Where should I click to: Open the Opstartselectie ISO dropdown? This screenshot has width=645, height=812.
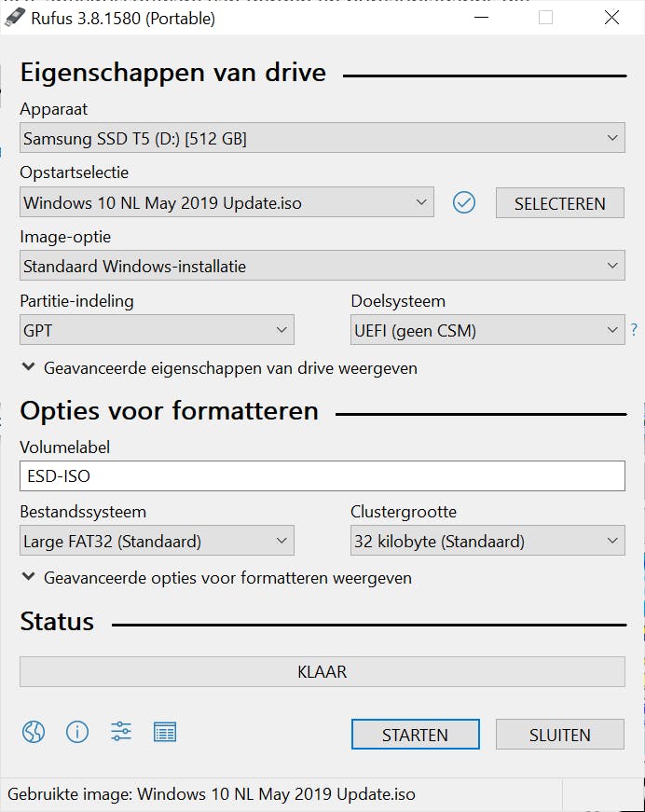(x=226, y=202)
